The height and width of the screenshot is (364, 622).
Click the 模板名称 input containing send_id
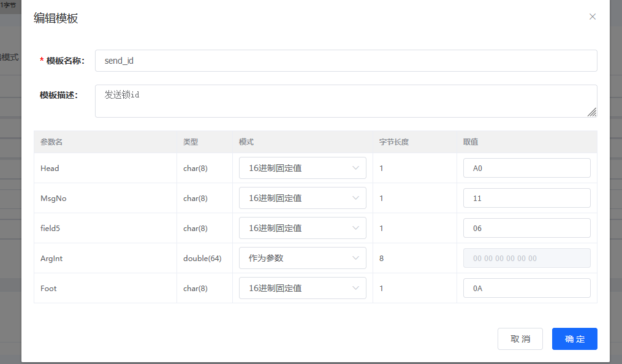346,61
